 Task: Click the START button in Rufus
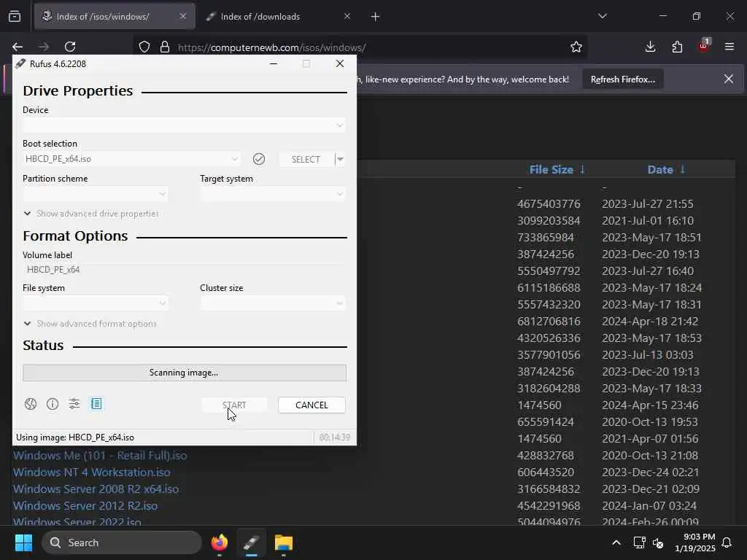coord(234,405)
